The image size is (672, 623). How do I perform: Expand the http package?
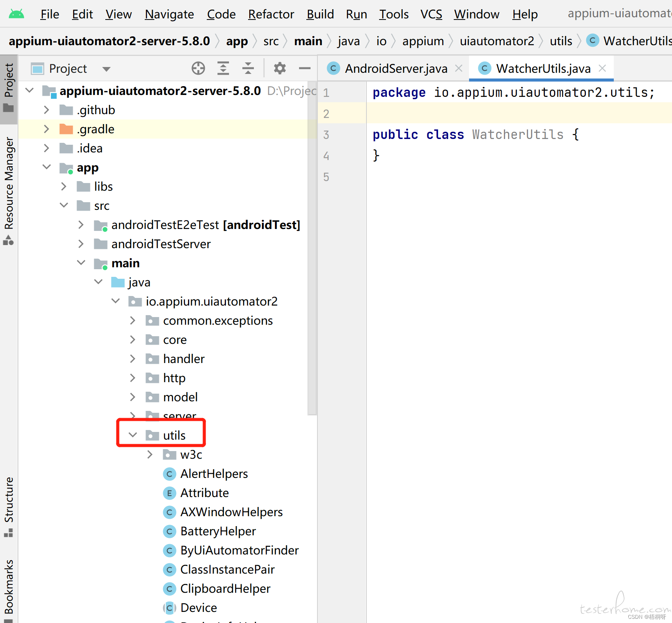coord(132,378)
